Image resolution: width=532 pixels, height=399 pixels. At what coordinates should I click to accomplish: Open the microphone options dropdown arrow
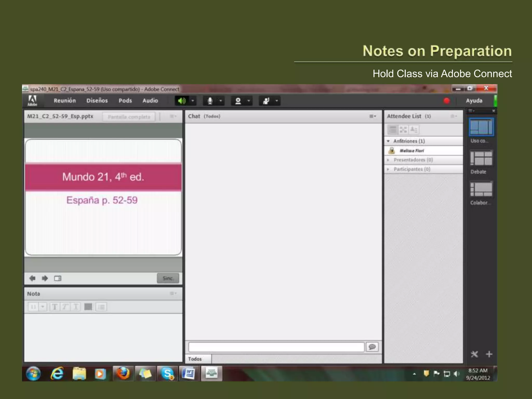click(x=221, y=101)
